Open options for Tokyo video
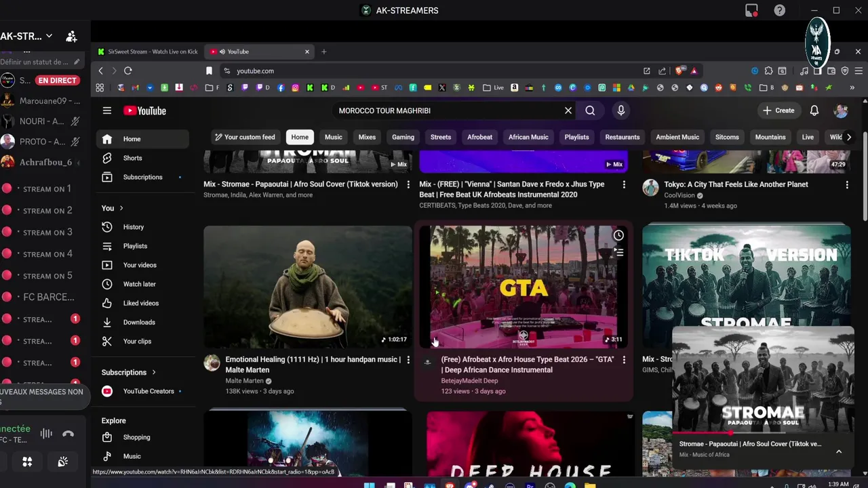The image size is (868, 488). coord(846,184)
